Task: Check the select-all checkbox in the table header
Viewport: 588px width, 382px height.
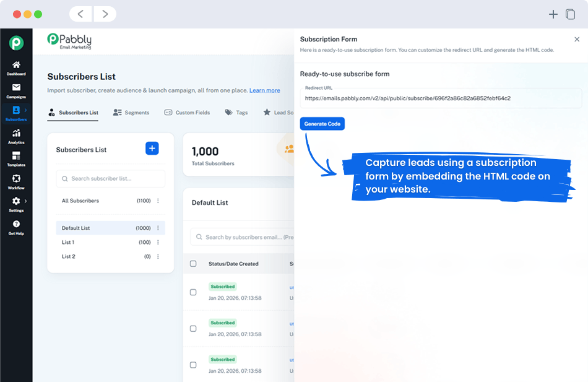Action: [x=192, y=263]
